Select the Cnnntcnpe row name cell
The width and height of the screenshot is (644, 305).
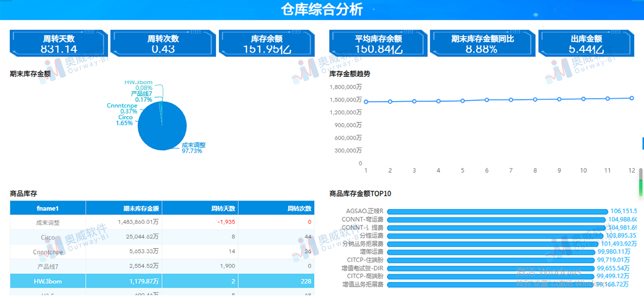tap(48, 252)
